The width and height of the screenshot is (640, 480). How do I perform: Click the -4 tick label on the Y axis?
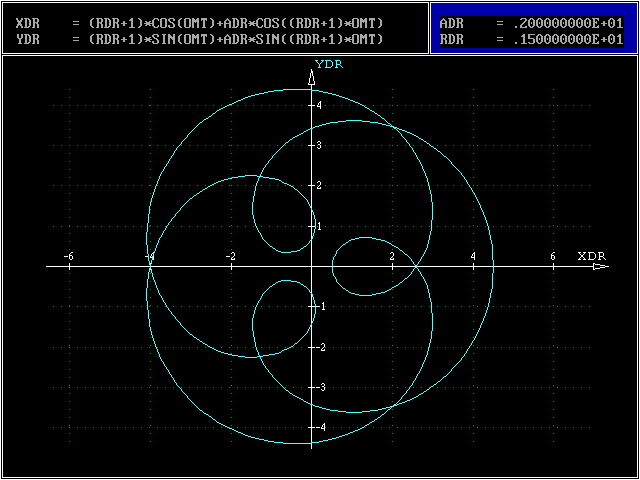coord(321,428)
